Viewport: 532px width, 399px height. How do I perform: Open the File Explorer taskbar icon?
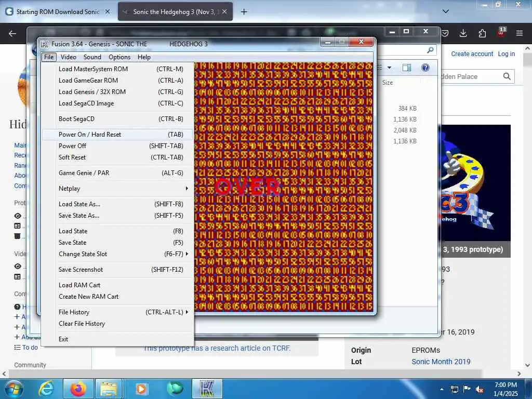tap(108, 389)
